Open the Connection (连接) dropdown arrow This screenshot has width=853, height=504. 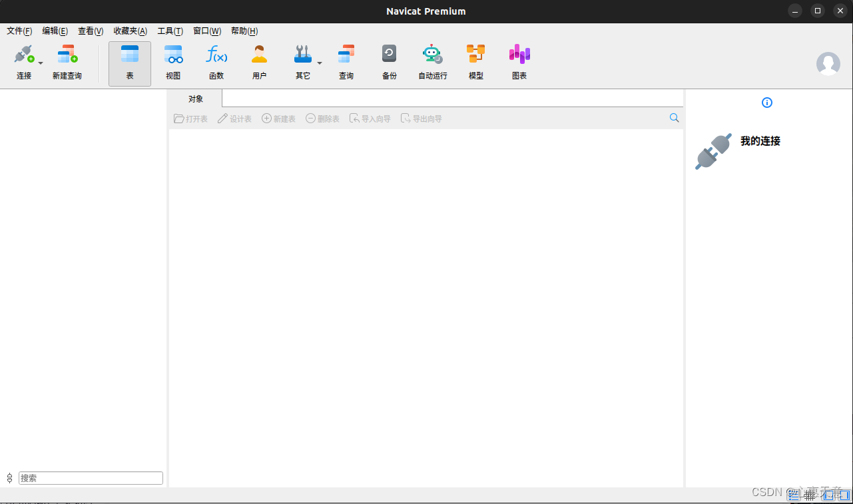pos(41,63)
